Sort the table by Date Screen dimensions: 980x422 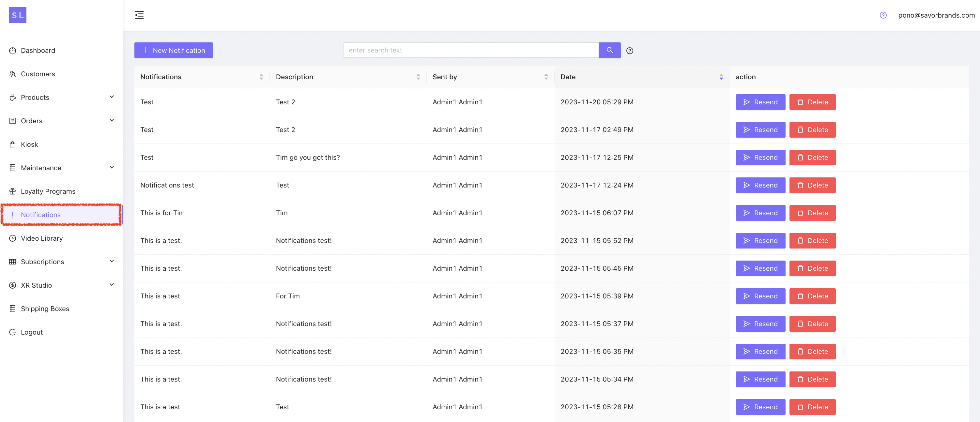[x=721, y=77]
